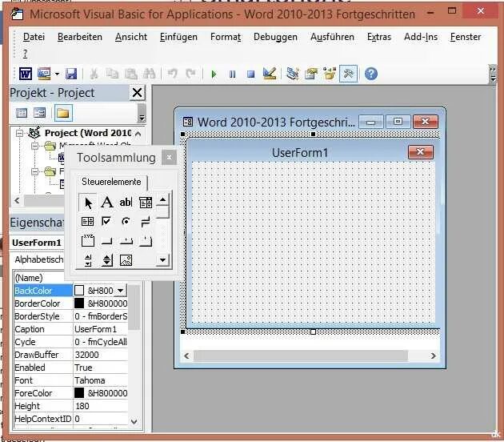Click Toolsammlung scroll down arrow

point(162,260)
